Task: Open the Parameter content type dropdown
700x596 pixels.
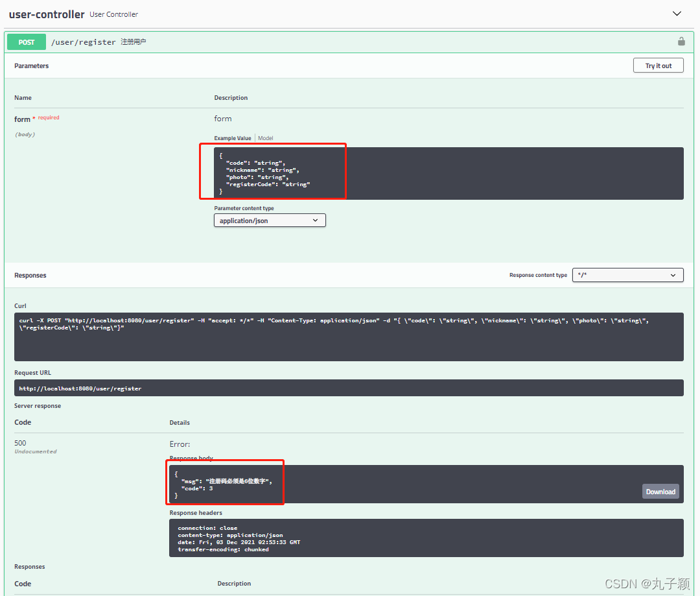Action: (270, 220)
